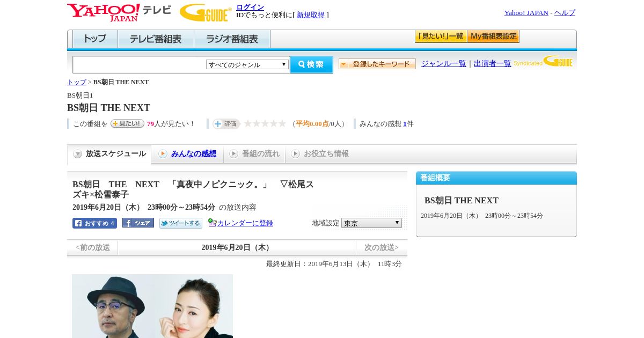Open the カレンダーに登録 link
This screenshot has height=338, width=644.
[x=245, y=223]
